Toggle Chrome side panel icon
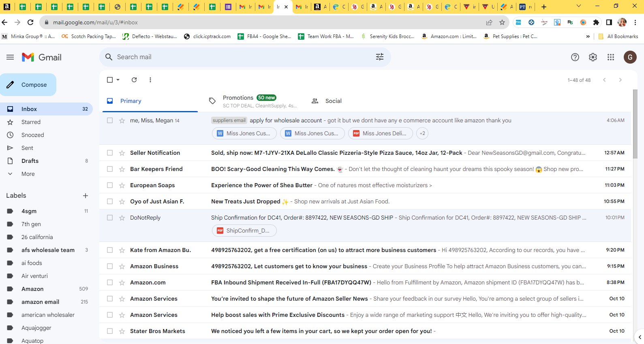644x344 pixels. (609, 22)
